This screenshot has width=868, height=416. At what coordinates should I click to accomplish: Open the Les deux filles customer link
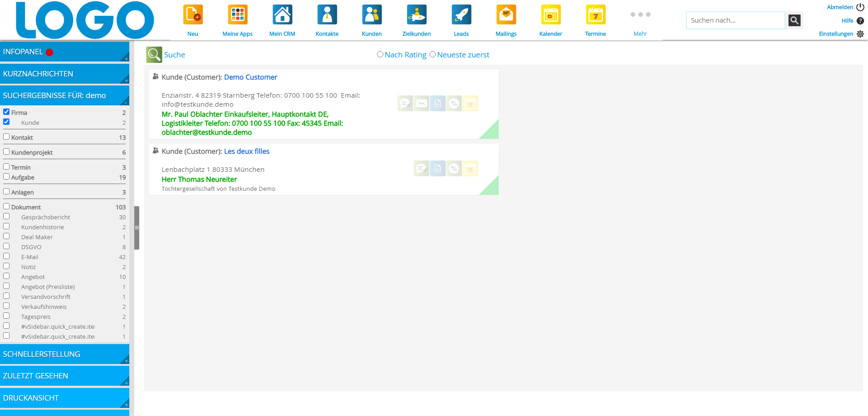(x=246, y=151)
